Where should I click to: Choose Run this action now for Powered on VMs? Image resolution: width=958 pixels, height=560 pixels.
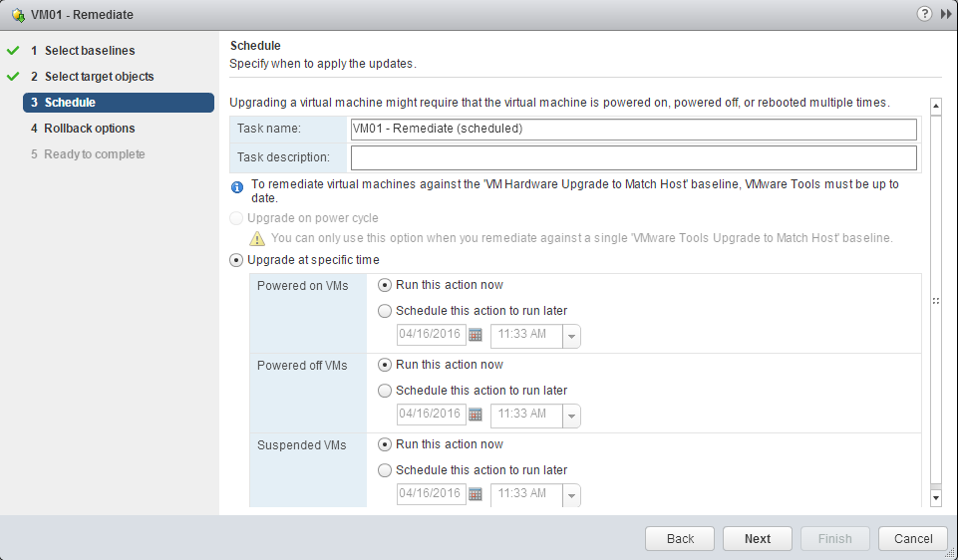[385, 285]
